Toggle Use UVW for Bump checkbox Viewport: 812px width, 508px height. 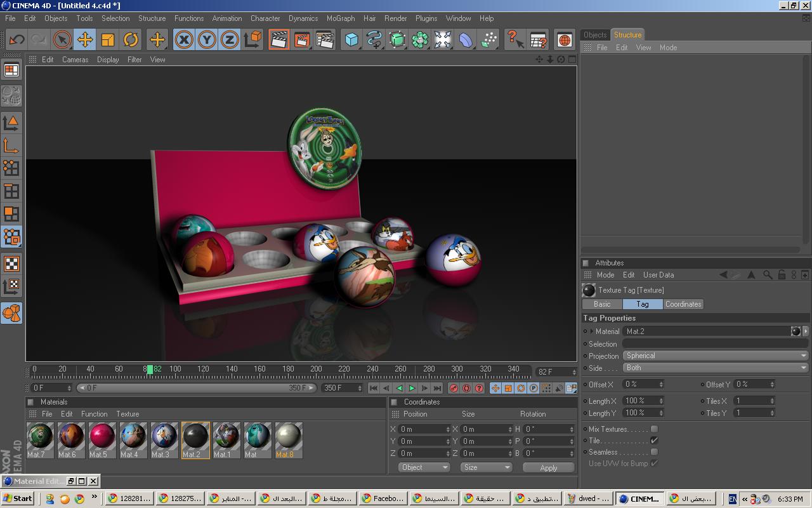[654, 464]
